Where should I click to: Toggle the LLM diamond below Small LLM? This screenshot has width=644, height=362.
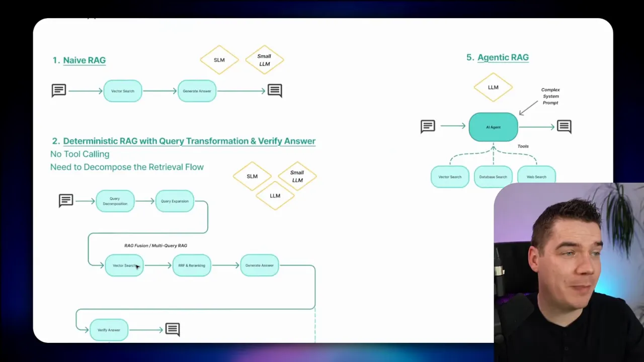click(x=275, y=196)
